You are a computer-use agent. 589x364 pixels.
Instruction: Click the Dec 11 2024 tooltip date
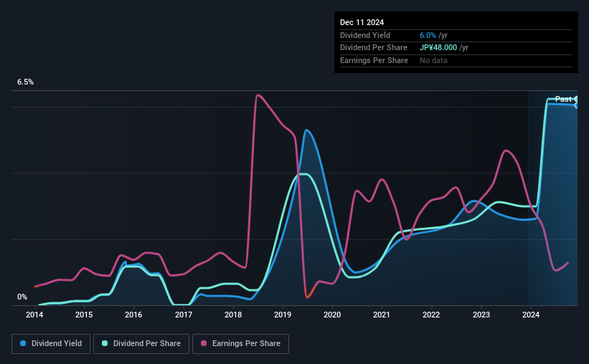tap(362, 22)
